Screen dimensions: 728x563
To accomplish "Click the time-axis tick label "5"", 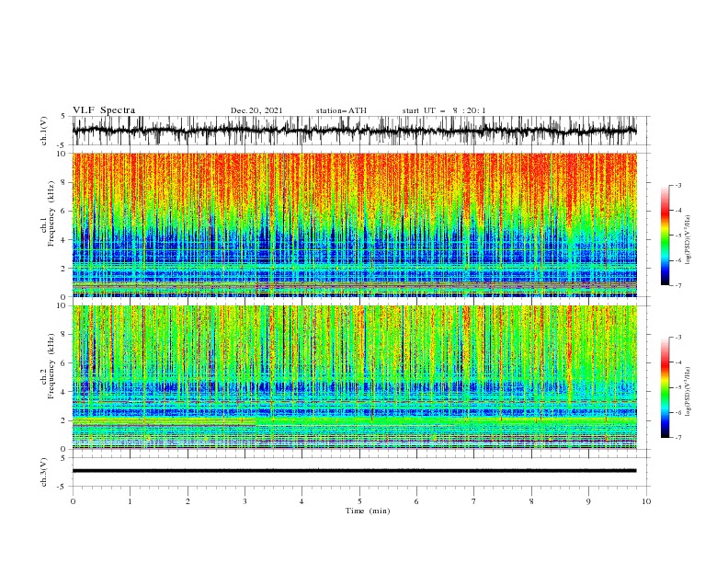I will [x=359, y=501].
